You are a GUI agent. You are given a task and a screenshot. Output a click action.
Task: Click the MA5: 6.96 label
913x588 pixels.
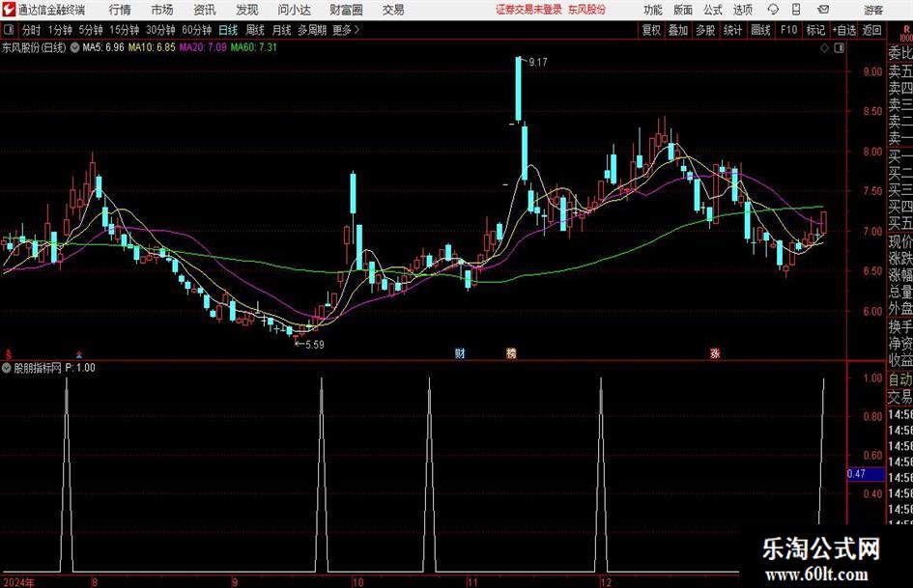coord(103,47)
